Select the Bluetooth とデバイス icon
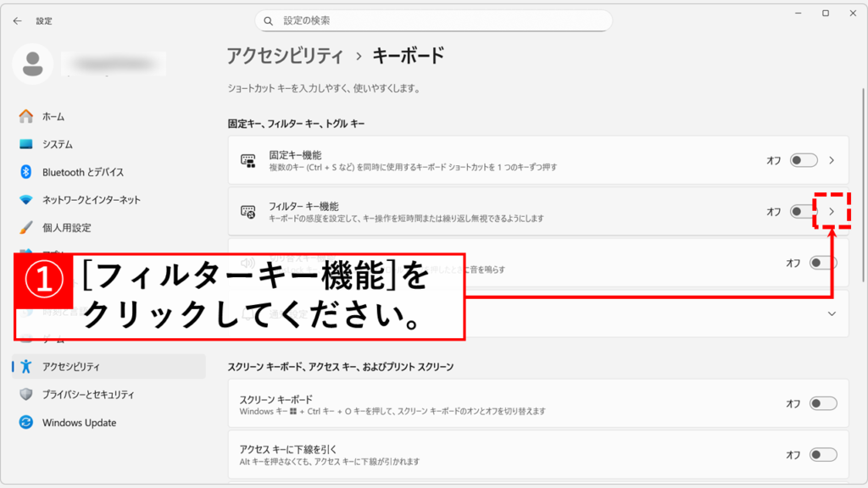Image resolution: width=868 pixels, height=488 pixels. tap(25, 172)
